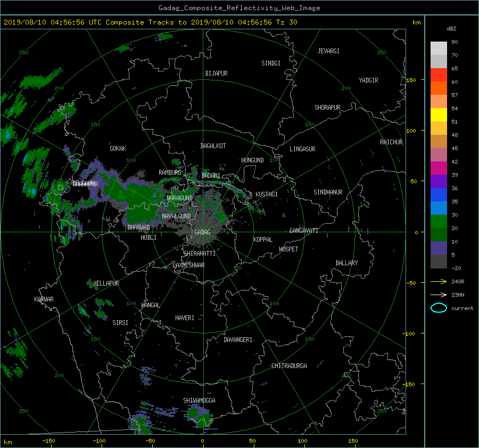The width and height of the screenshot is (479, 448).
Task: Pick the orange 57-60 dBZ swatch
Action: [x=439, y=88]
